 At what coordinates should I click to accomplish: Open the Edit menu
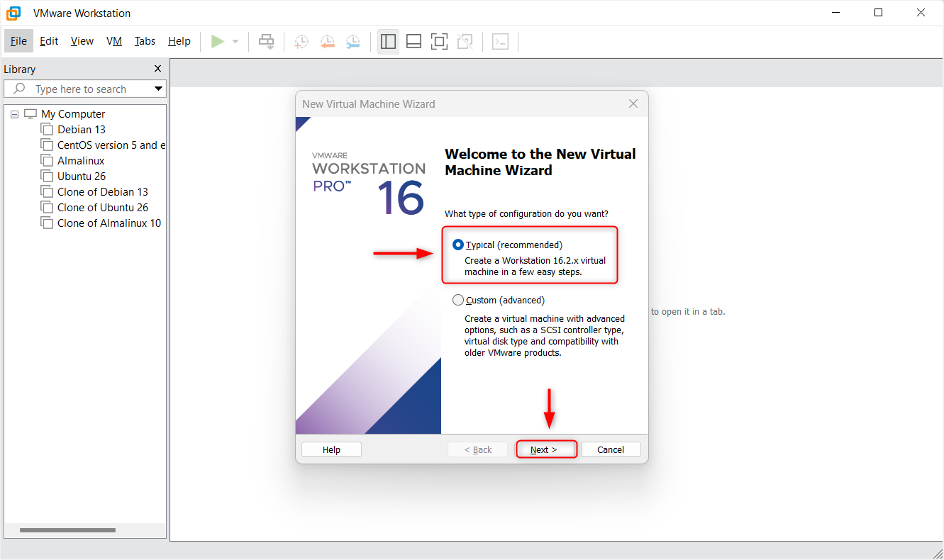[49, 41]
